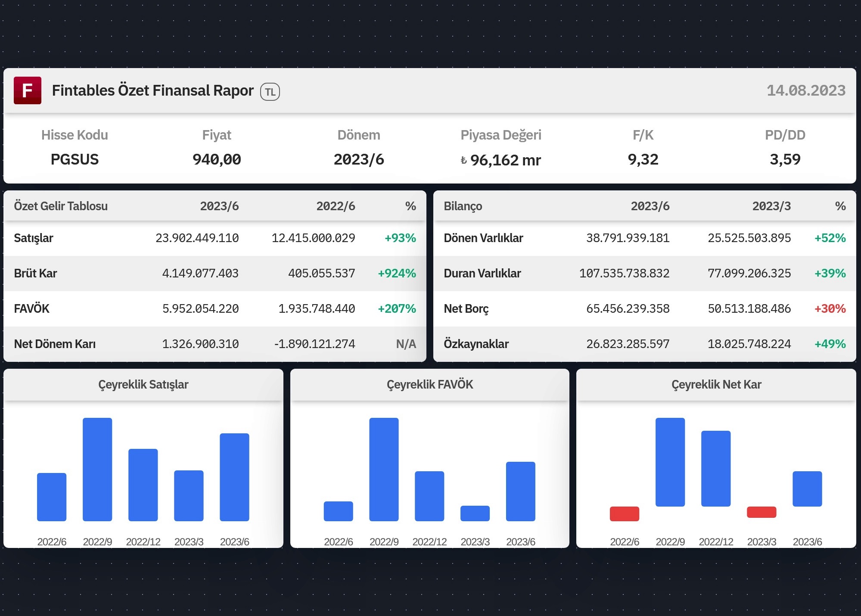Click the F/K value 9,32
861x616 pixels.
point(643,159)
